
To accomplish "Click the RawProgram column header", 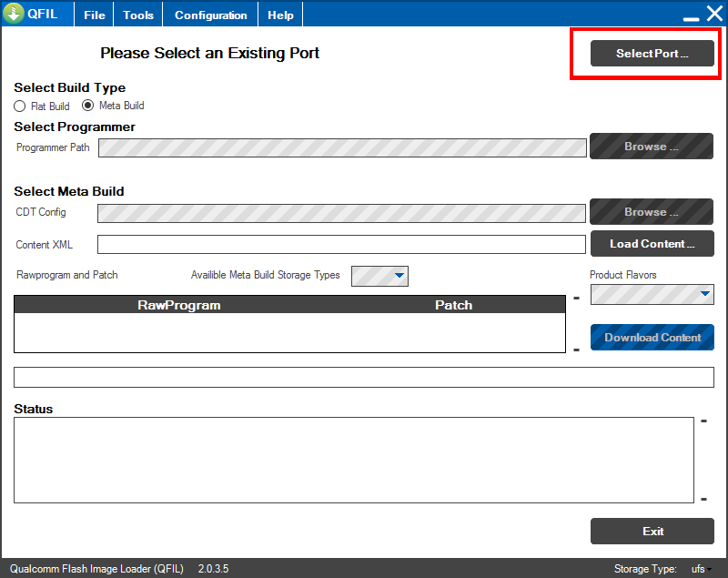I will point(178,305).
